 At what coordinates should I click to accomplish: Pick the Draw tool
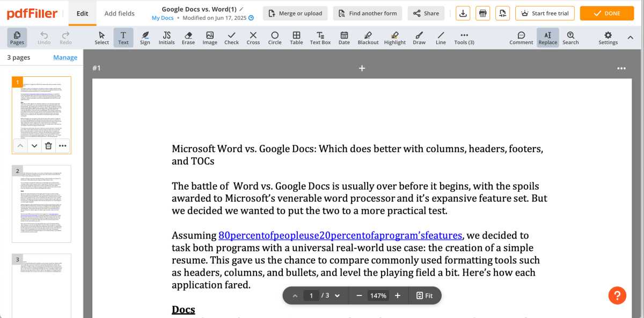click(x=419, y=38)
